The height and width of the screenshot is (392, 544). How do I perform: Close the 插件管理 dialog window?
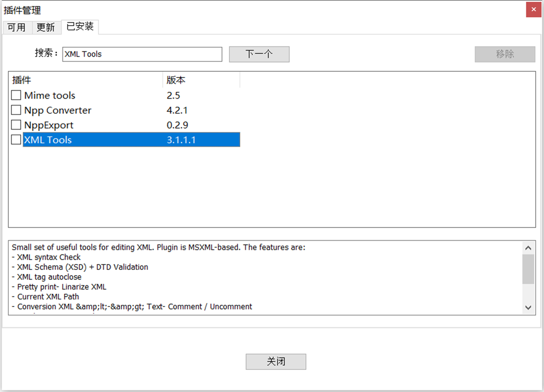(x=533, y=10)
